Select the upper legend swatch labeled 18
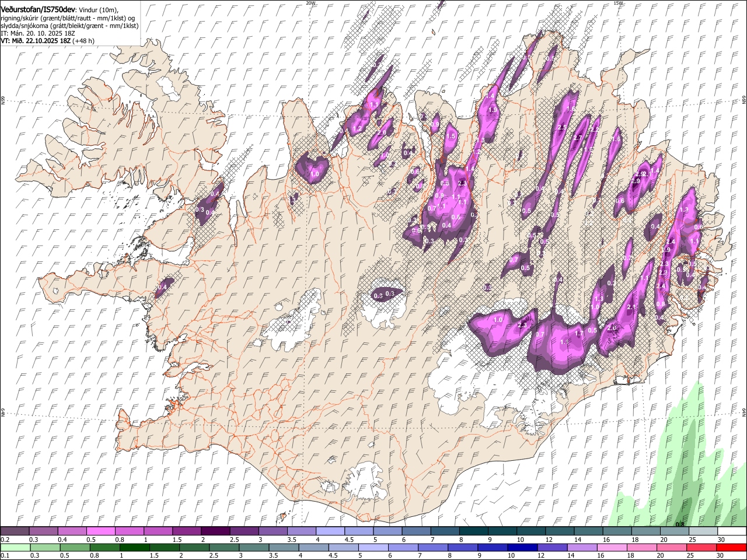The image size is (747, 560). tap(645, 531)
